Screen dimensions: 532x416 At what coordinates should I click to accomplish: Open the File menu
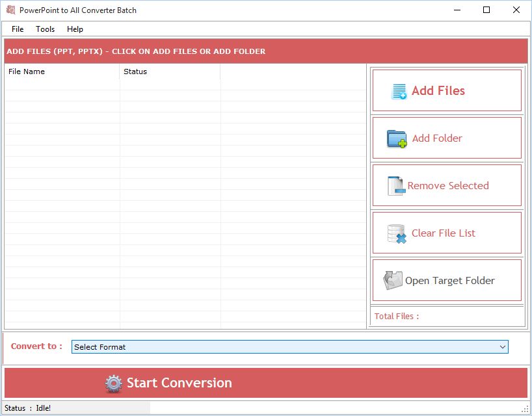(x=18, y=29)
